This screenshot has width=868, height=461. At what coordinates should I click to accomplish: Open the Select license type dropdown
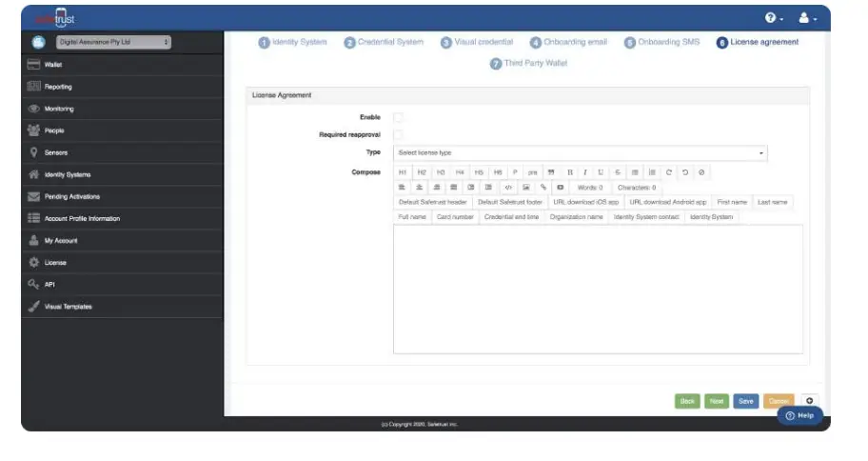tap(581, 153)
